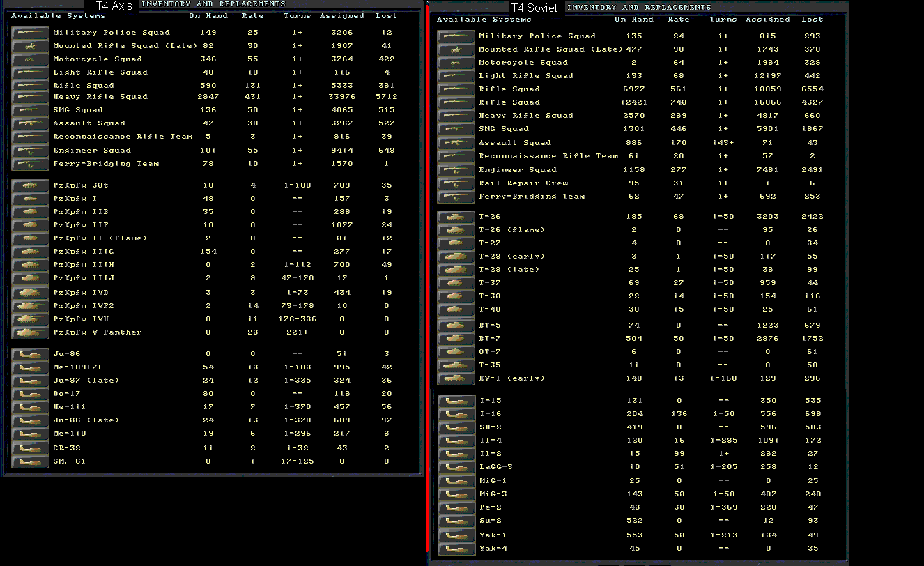Open the Ju-87 (late) aircraft icon

pyautogui.click(x=31, y=381)
